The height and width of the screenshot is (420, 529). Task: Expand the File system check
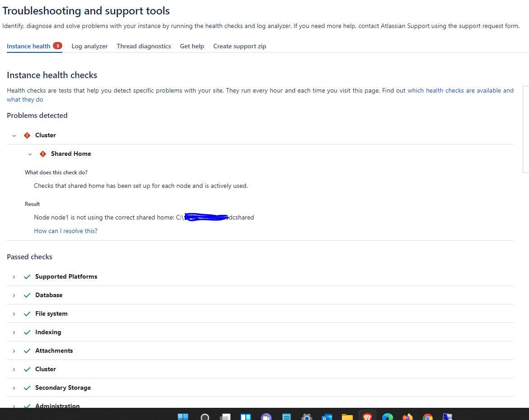[x=14, y=314]
